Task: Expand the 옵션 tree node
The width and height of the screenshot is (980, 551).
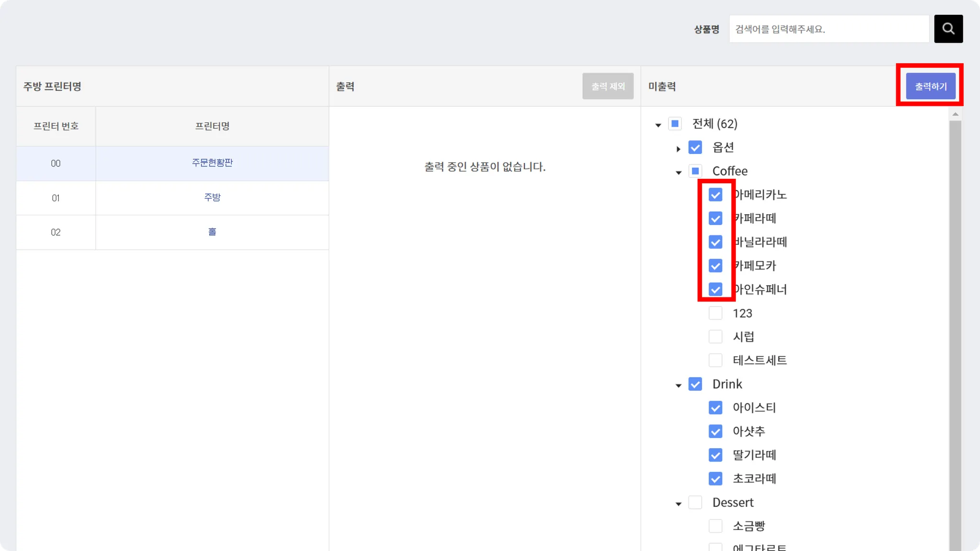Action: coord(678,149)
